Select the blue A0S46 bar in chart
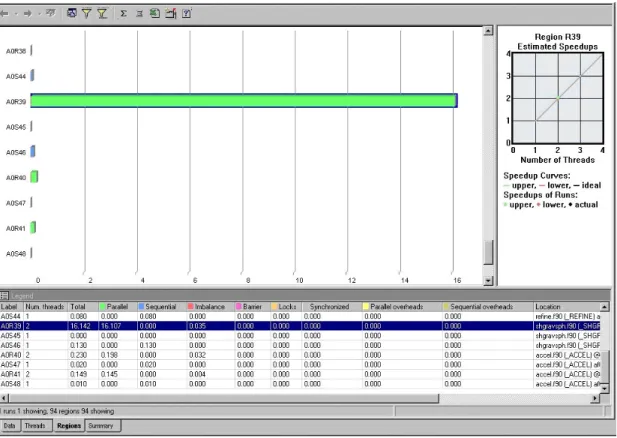617x438 pixels. (33, 151)
